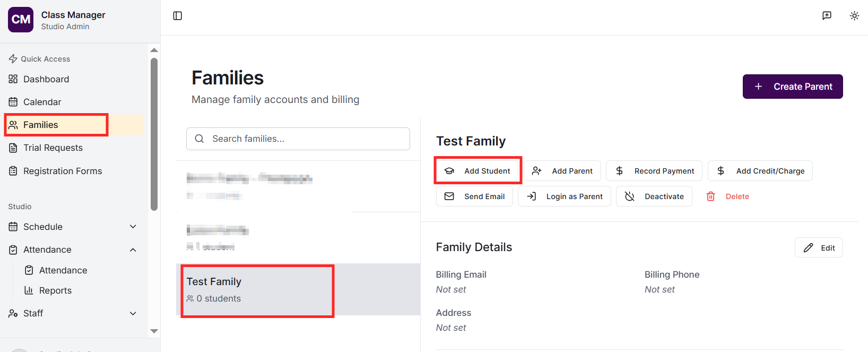This screenshot has height=352, width=868.
Task: Open Dashboard from the sidebar
Action: click(46, 79)
